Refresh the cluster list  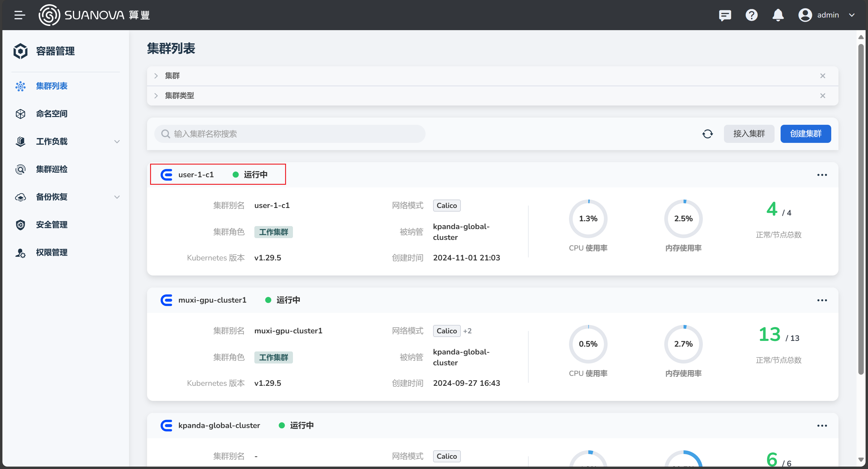(x=707, y=134)
